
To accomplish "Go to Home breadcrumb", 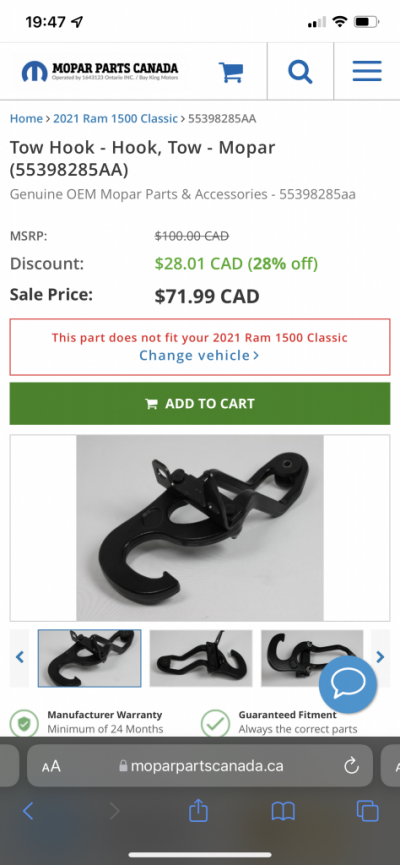I will click(26, 119).
